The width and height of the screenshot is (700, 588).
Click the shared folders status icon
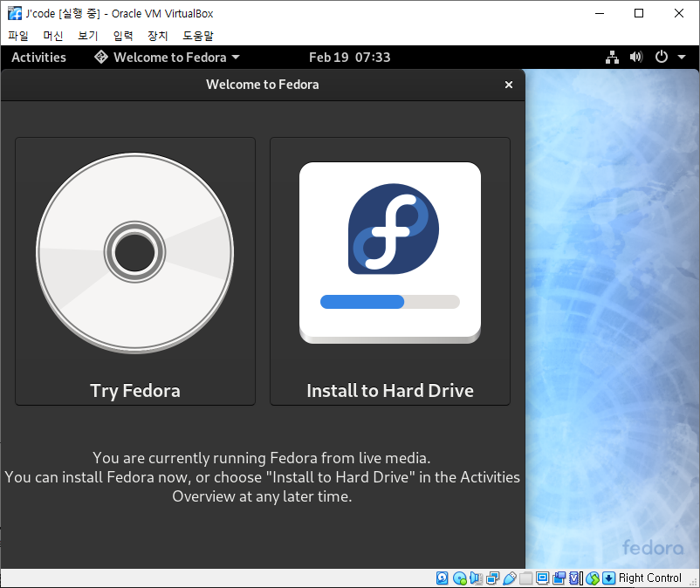pos(525,578)
